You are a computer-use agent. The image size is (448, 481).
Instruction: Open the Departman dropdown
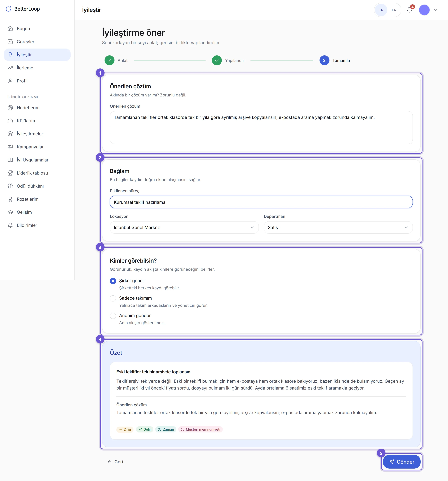338,227
